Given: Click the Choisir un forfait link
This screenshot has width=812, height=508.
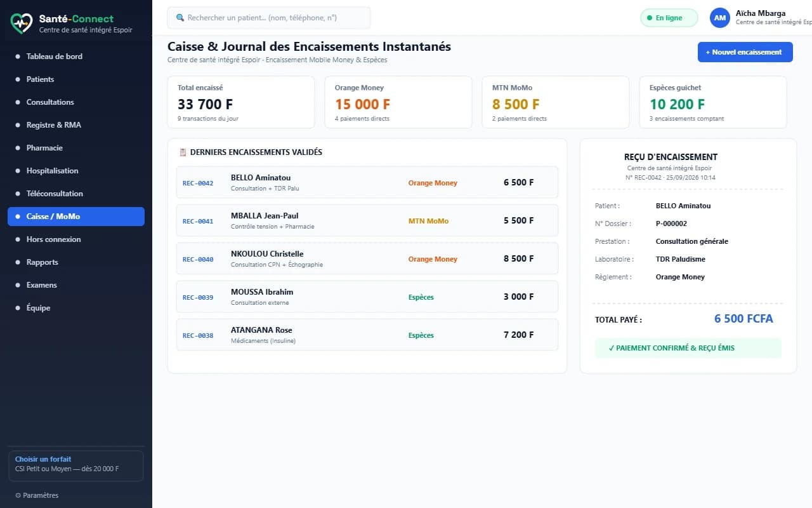Looking at the screenshot, I should [43, 459].
